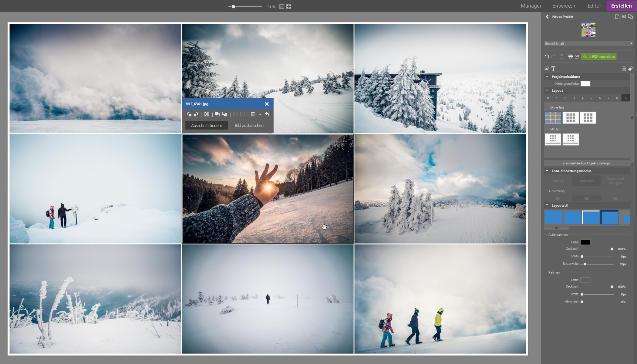Click the In PDF exportieren button
The height and width of the screenshot is (364, 637).
599,57
